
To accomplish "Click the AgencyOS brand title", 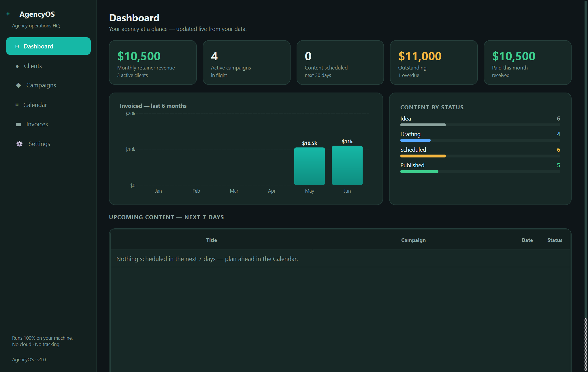I will tap(37, 14).
